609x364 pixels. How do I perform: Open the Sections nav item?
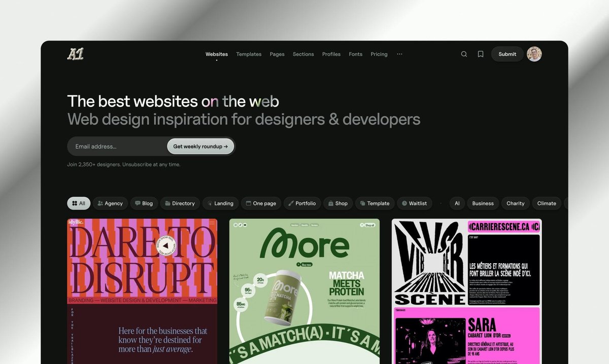(303, 54)
